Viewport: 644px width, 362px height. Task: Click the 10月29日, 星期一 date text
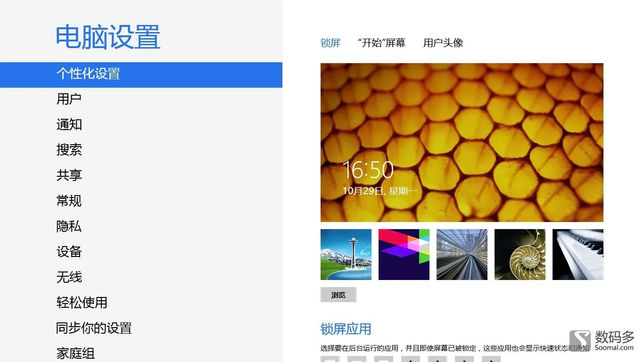point(380,191)
